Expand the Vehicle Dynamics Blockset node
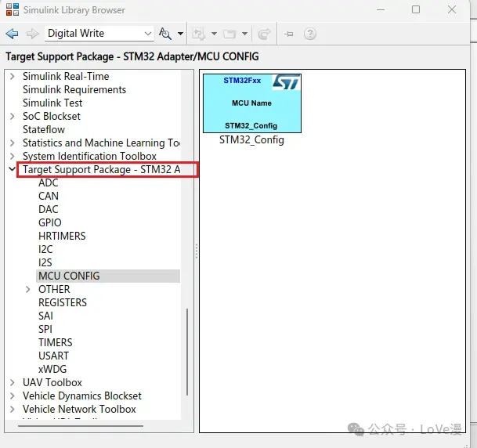The height and width of the screenshot is (448, 477). coord(13,396)
